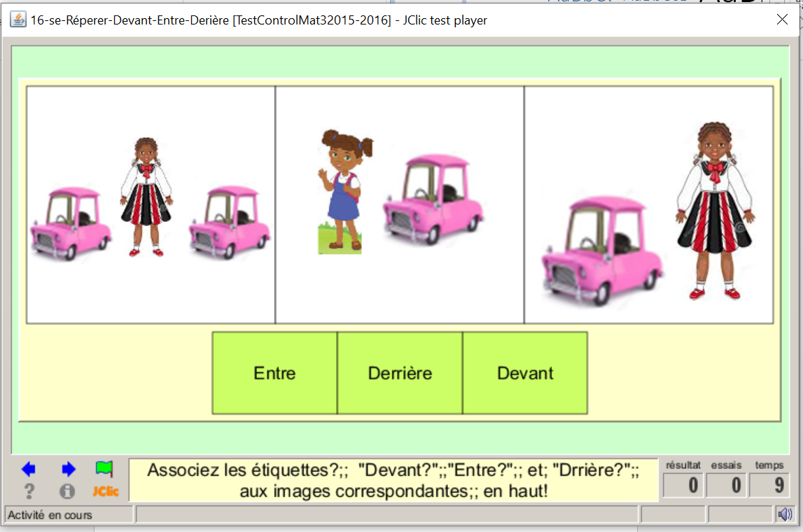Show activity information with info icon

point(67,491)
